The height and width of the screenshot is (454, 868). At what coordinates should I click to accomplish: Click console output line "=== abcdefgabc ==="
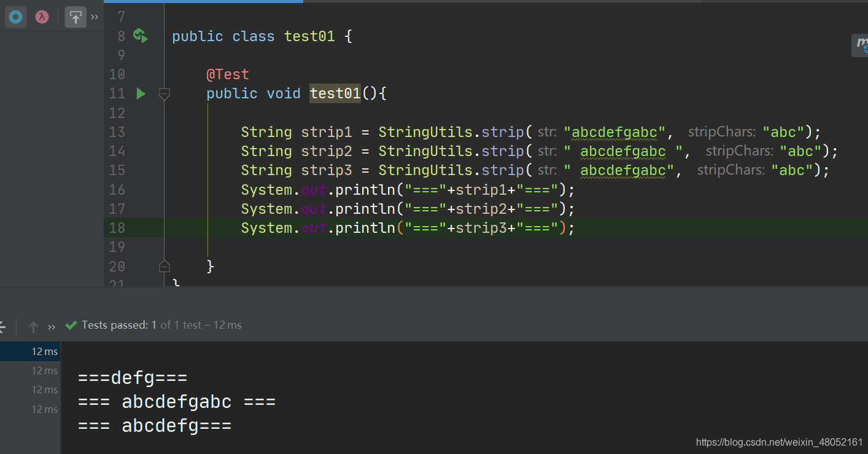point(177,402)
